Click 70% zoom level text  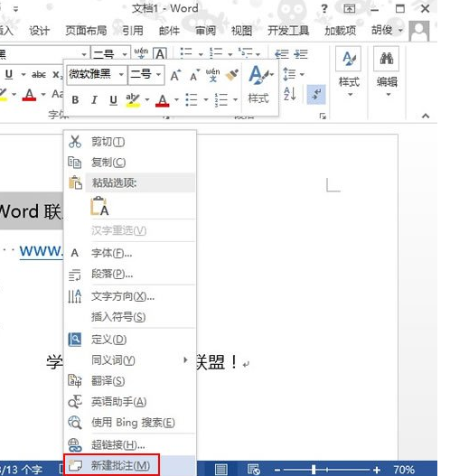click(404, 470)
